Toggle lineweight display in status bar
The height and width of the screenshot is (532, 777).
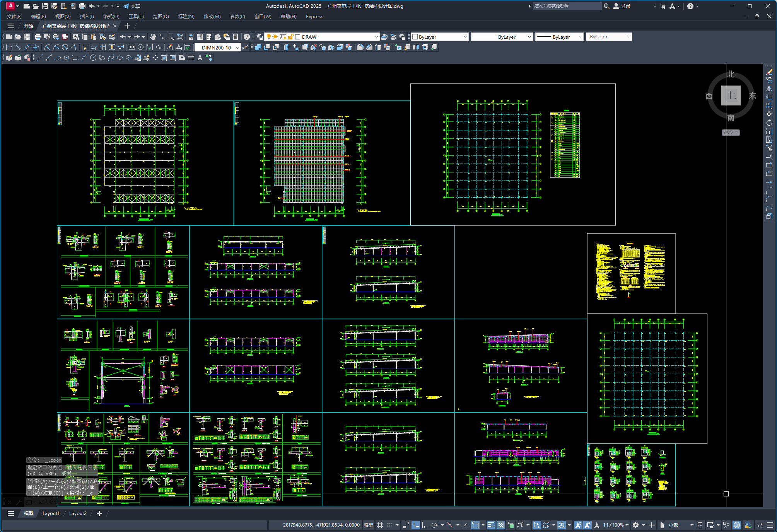491,525
